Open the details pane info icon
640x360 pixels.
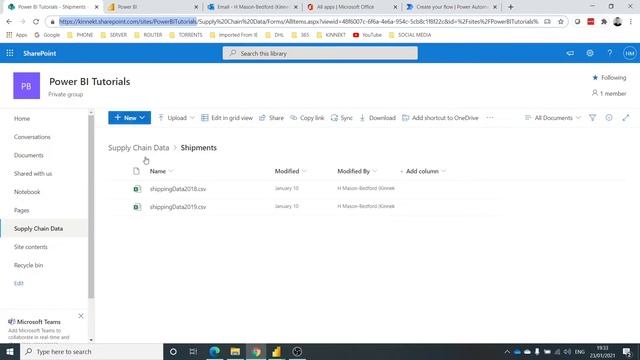point(609,118)
